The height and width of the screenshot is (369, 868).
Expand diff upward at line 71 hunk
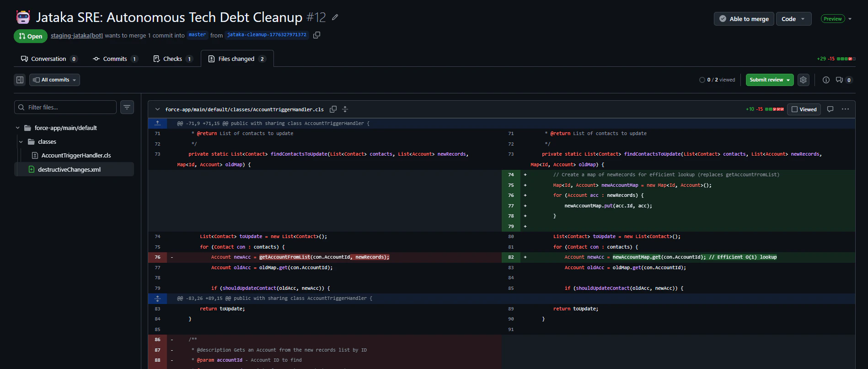tap(157, 123)
